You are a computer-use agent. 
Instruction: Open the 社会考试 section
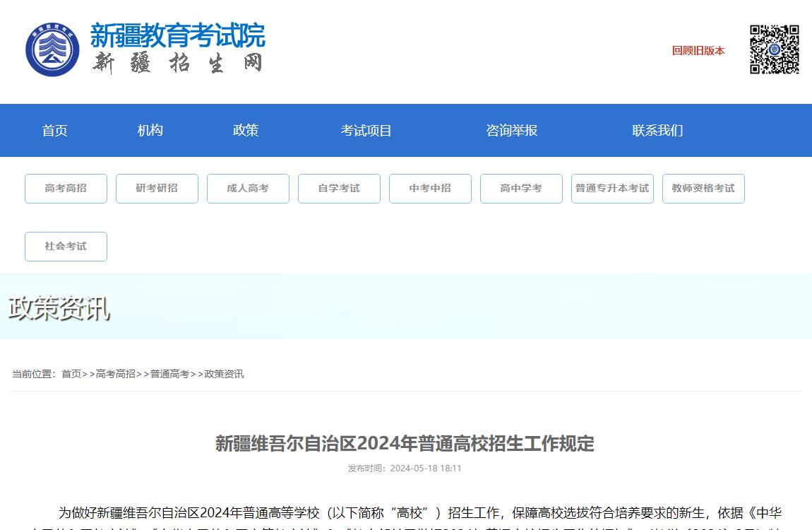point(66,246)
